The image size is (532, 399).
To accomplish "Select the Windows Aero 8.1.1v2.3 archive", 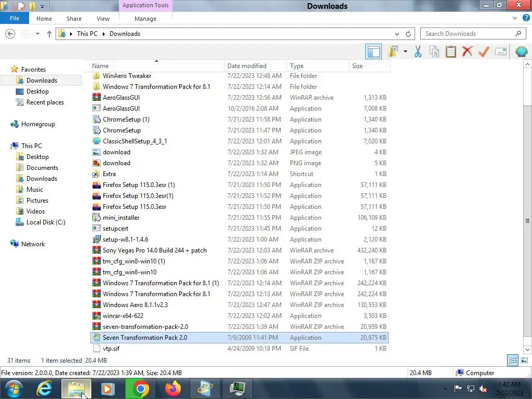I will pyautogui.click(x=135, y=304).
